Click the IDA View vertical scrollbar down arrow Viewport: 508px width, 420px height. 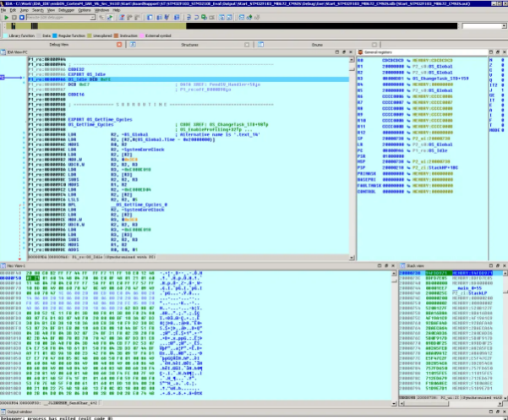(x=352, y=258)
